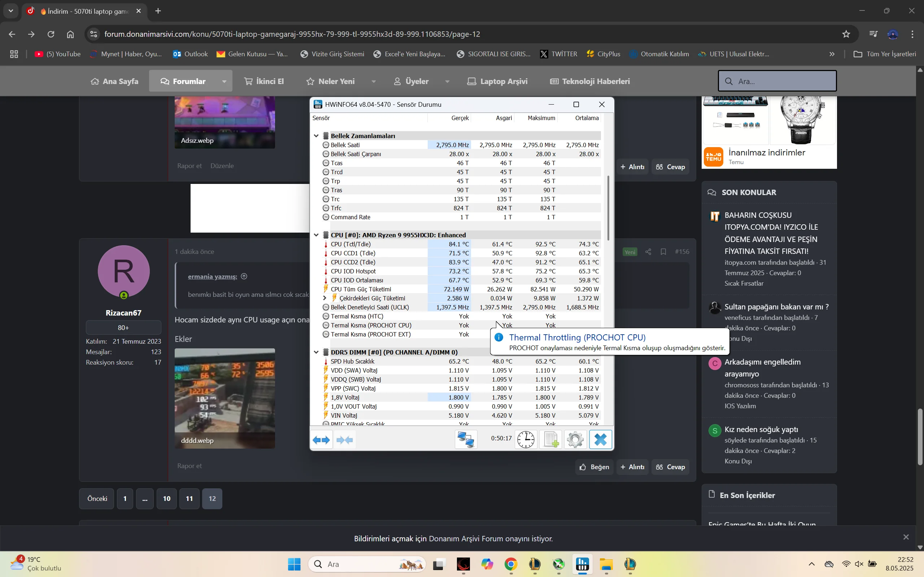The image size is (924, 577).
Task: Go to page 11 of thread
Action: pyautogui.click(x=189, y=499)
